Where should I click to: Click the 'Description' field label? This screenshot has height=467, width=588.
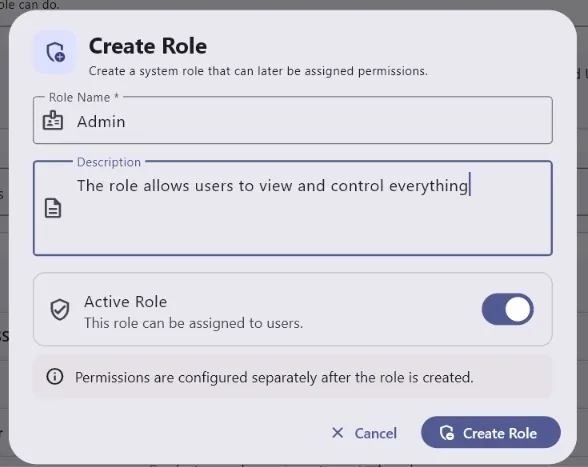109,162
